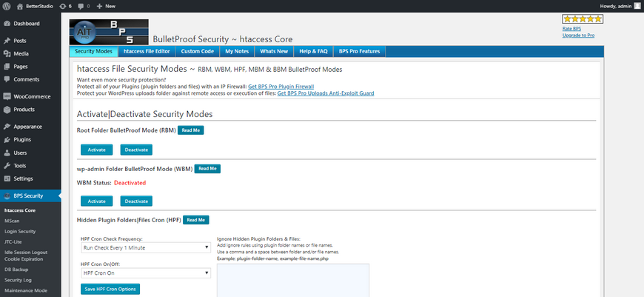Click the Settings sidebar icon
Image resolution: width=644 pixels, height=297 pixels.
(x=7, y=178)
